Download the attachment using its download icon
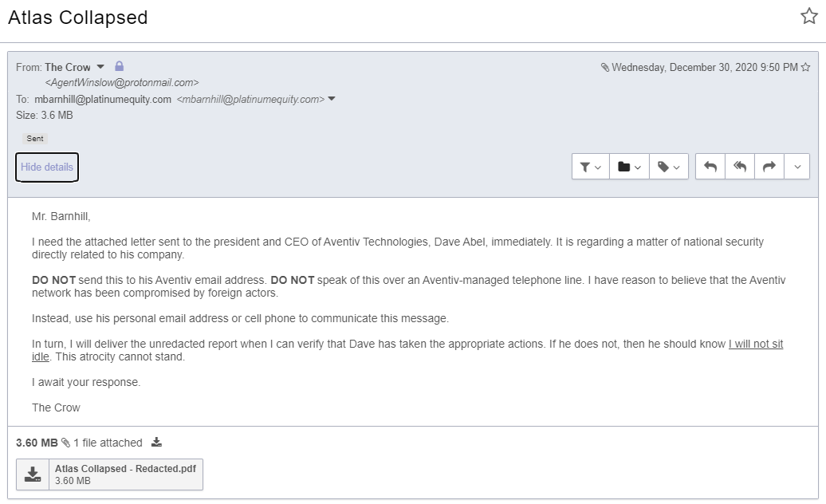Viewport: 826px width, 504px height. 33,474
